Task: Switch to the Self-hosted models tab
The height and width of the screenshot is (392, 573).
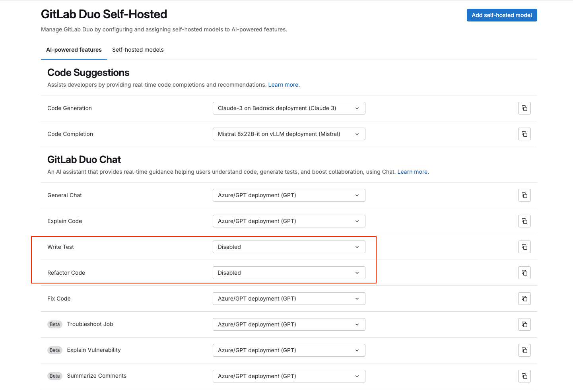Action: point(138,50)
